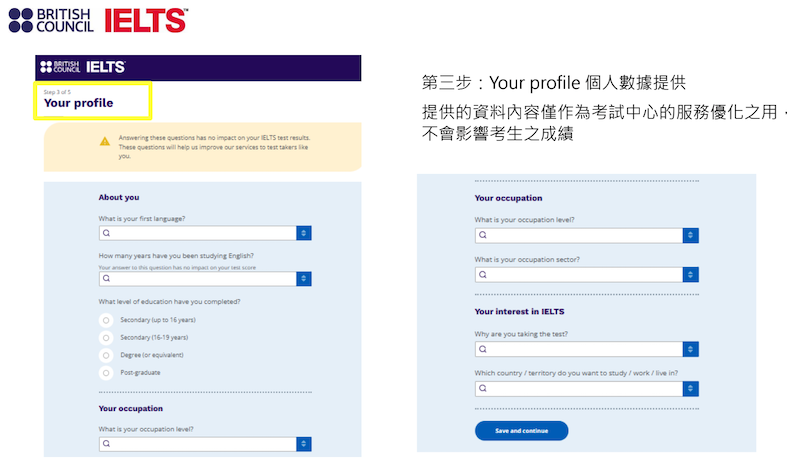The image size is (800, 461).
Task: Click the Chinese heading '第三步：Your profile 個人數據提供'
Action: pyautogui.click(x=554, y=83)
